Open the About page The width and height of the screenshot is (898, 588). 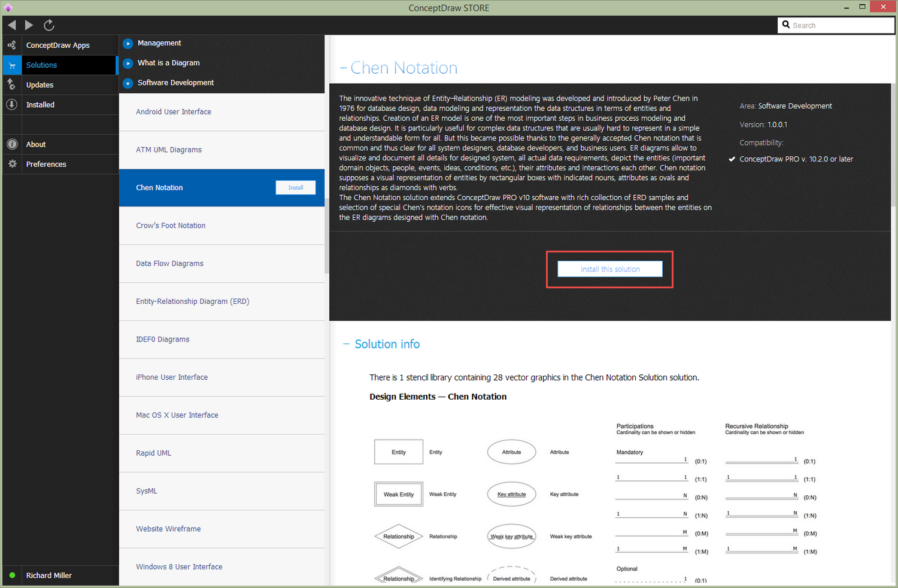click(36, 144)
